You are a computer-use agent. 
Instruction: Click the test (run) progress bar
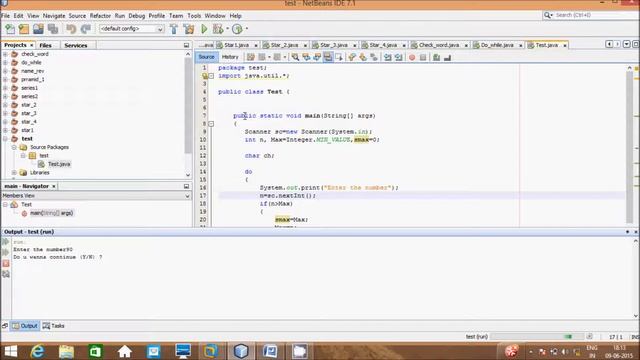click(x=537, y=337)
